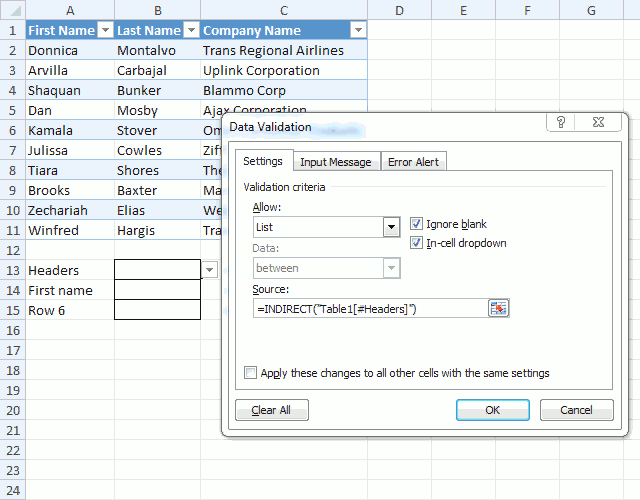Click the select-all corner of the sheet

pyautogui.click(x=12, y=10)
